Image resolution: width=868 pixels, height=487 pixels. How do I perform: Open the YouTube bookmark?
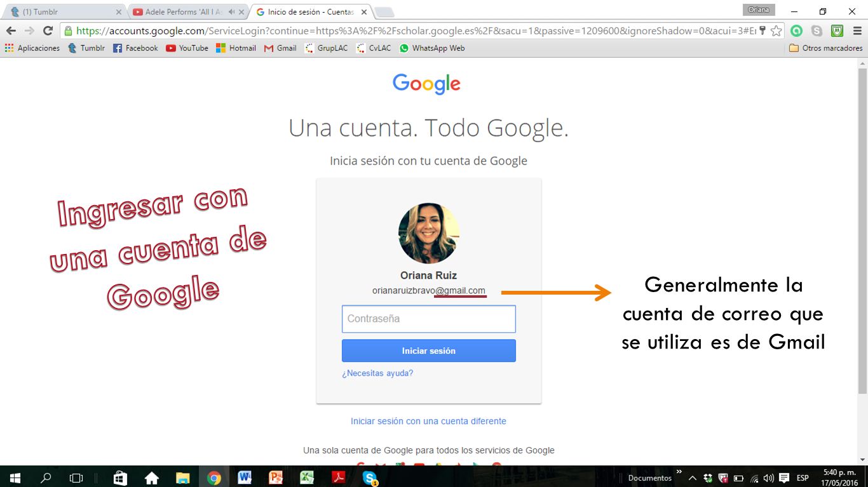(187, 48)
